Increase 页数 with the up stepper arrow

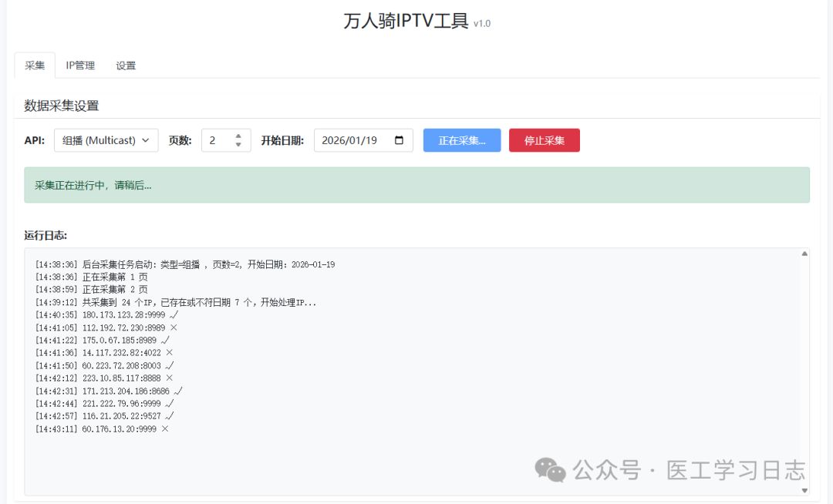click(x=238, y=136)
